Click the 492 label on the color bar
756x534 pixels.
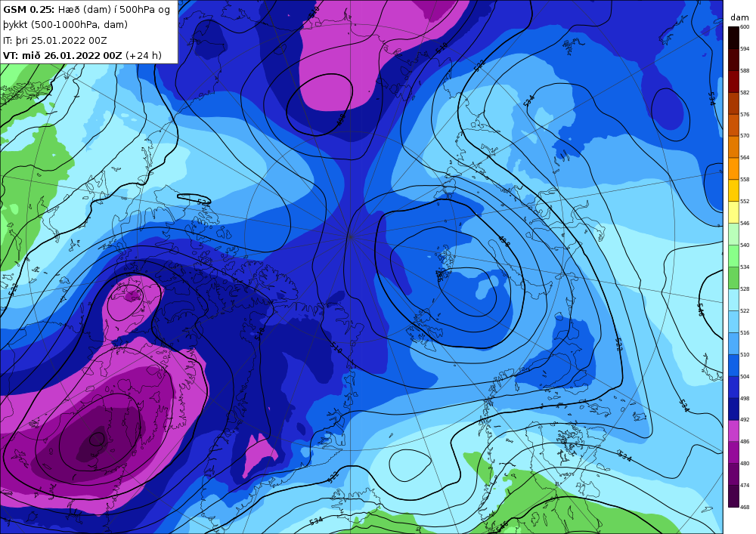click(745, 419)
